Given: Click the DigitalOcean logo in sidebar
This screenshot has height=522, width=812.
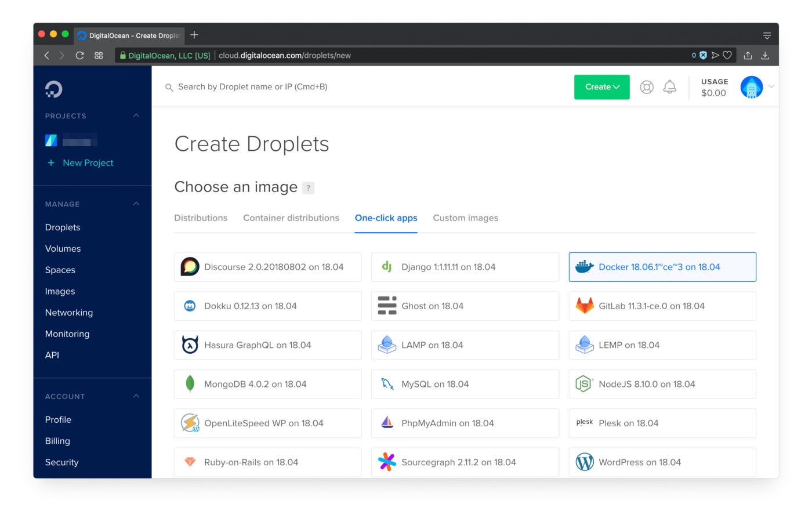Looking at the screenshot, I should click(53, 89).
